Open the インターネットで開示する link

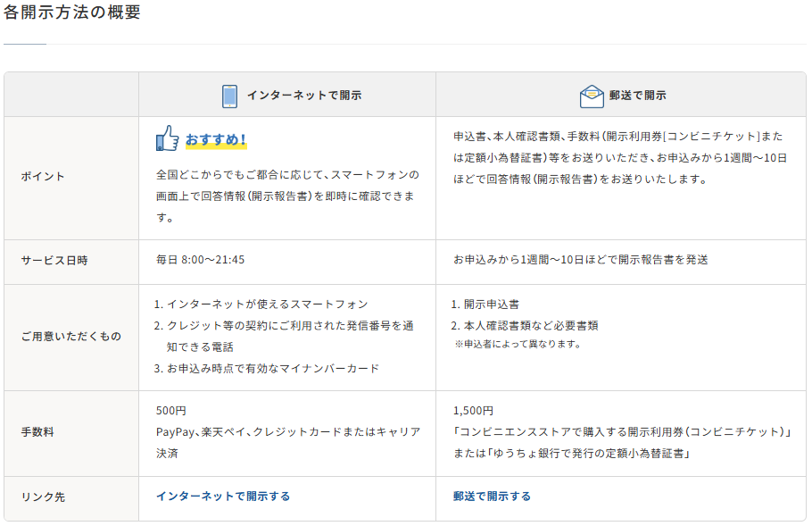pyautogui.click(x=223, y=498)
